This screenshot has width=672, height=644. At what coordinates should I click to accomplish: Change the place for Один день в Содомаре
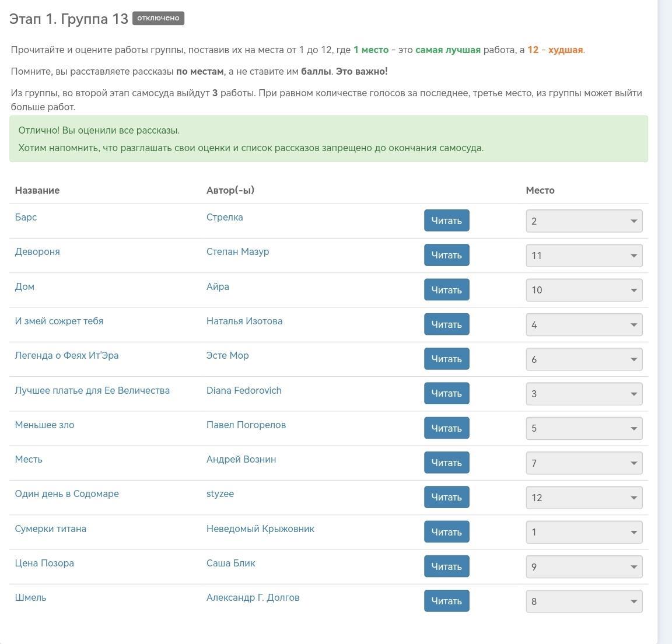(x=583, y=498)
